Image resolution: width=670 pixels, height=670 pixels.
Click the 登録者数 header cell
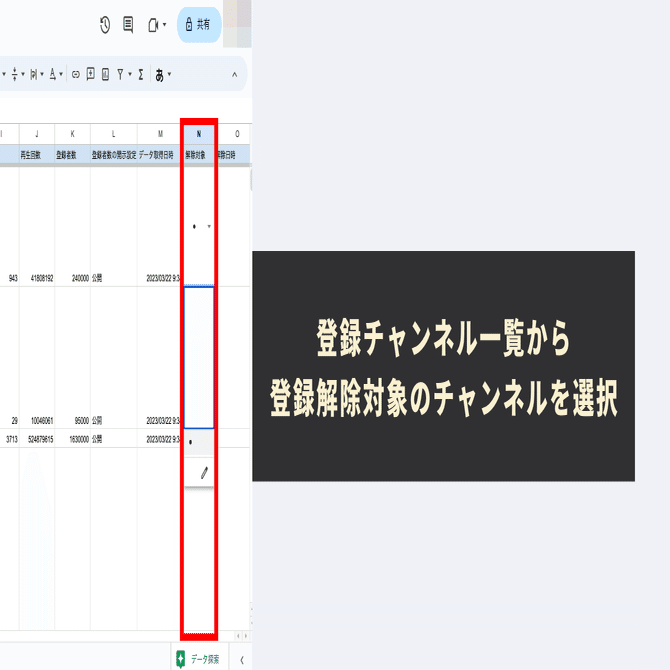click(x=72, y=155)
